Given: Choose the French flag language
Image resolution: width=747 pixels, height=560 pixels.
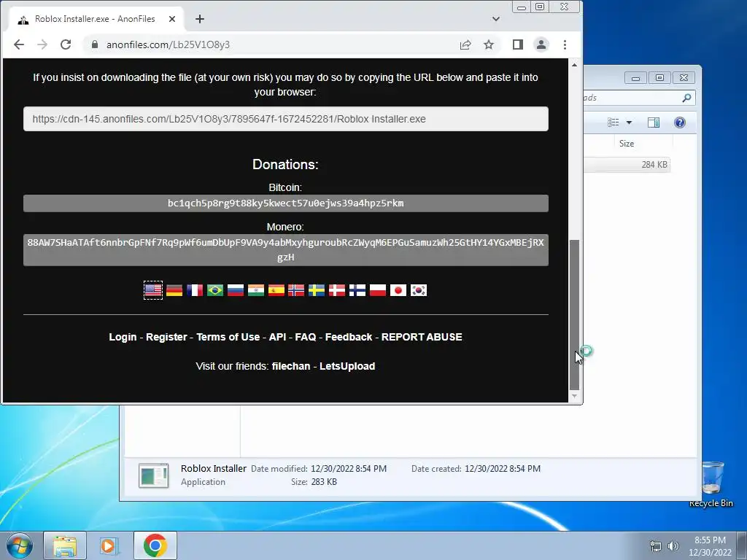Looking at the screenshot, I should tap(195, 290).
